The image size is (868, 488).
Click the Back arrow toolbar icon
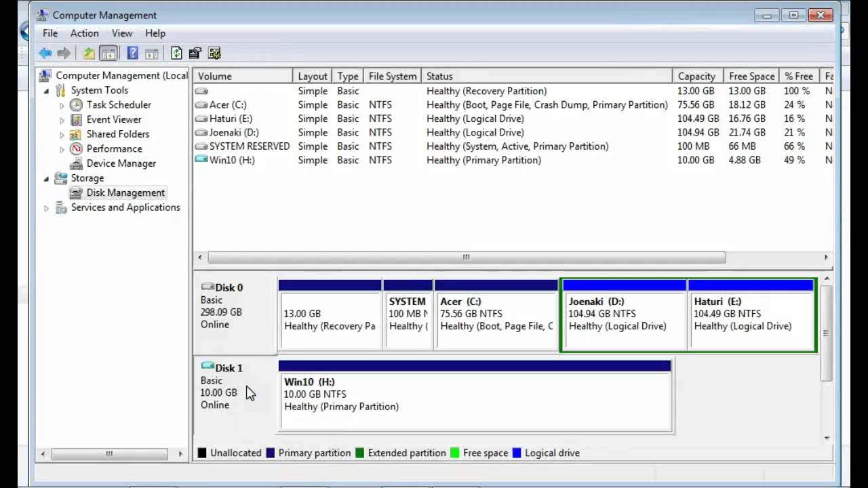coord(45,53)
